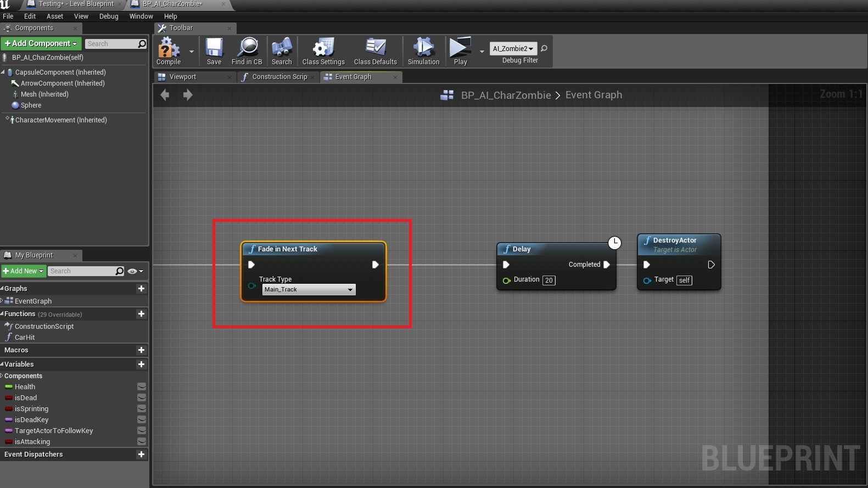Click the Add New button
This screenshot has width=868, height=488.
point(23,271)
